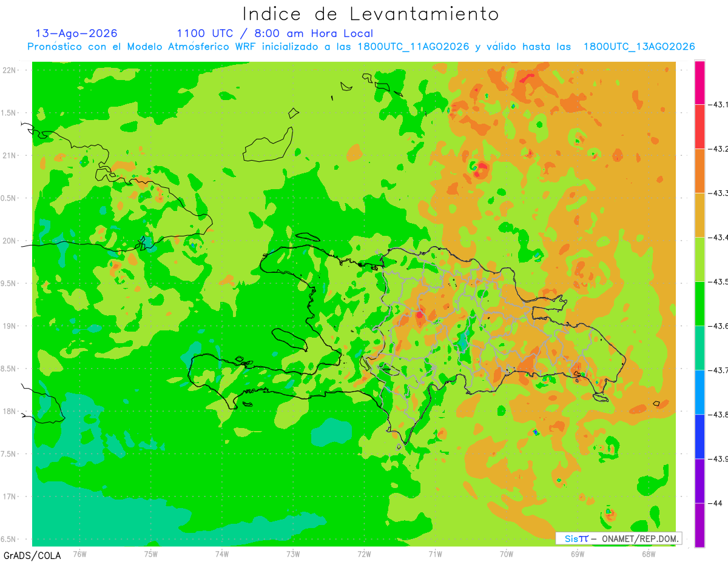Click the violet swatch below -44
The image size is (728, 562).
pyautogui.click(x=699, y=525)
